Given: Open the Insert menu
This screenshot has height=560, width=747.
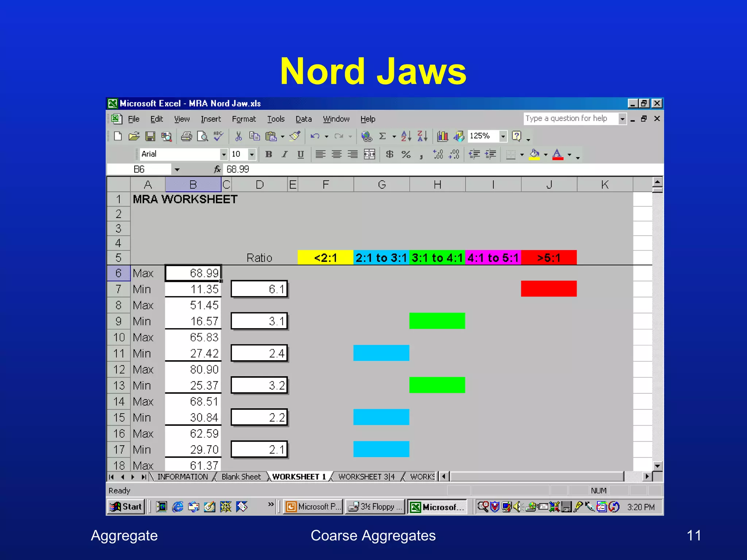Looking at the screenshot, I should [x=211, y=119].
